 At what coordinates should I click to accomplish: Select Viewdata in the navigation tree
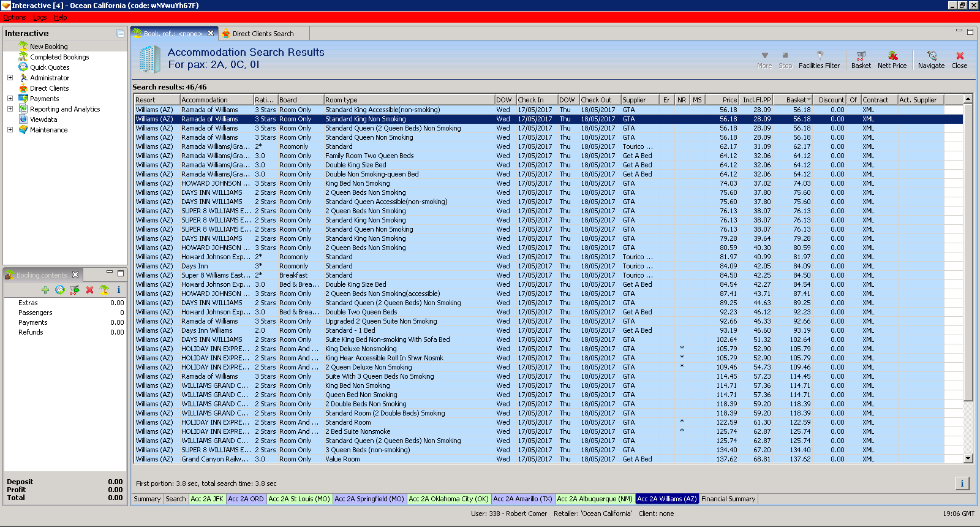43,119
